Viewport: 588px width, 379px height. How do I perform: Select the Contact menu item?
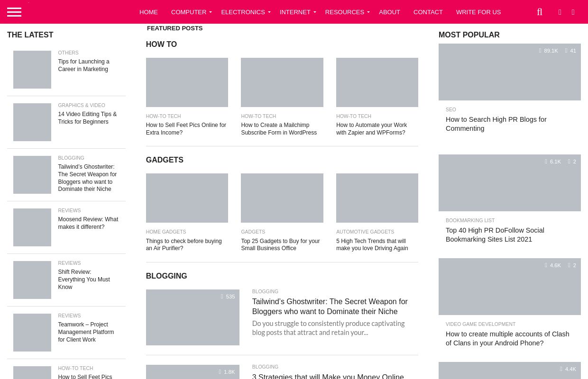tap(428, 12)
